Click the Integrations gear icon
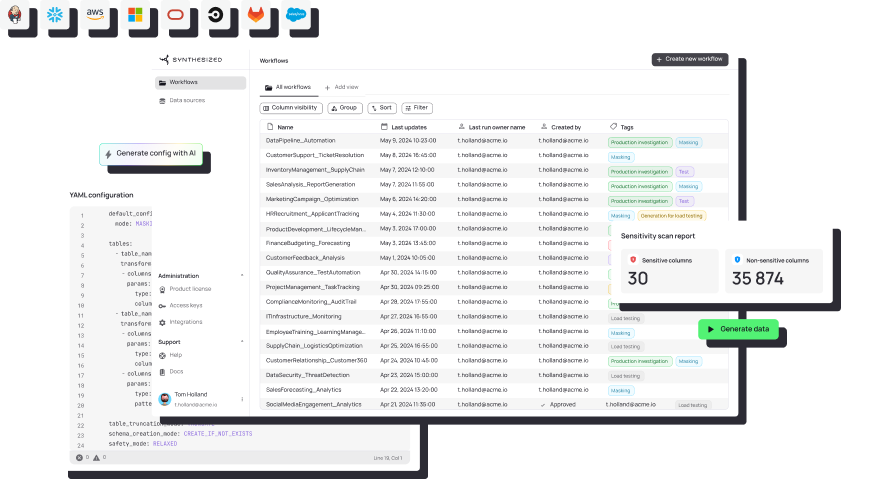Image resolution: width=892 pixels, height=480 pixels. (162, 322)
